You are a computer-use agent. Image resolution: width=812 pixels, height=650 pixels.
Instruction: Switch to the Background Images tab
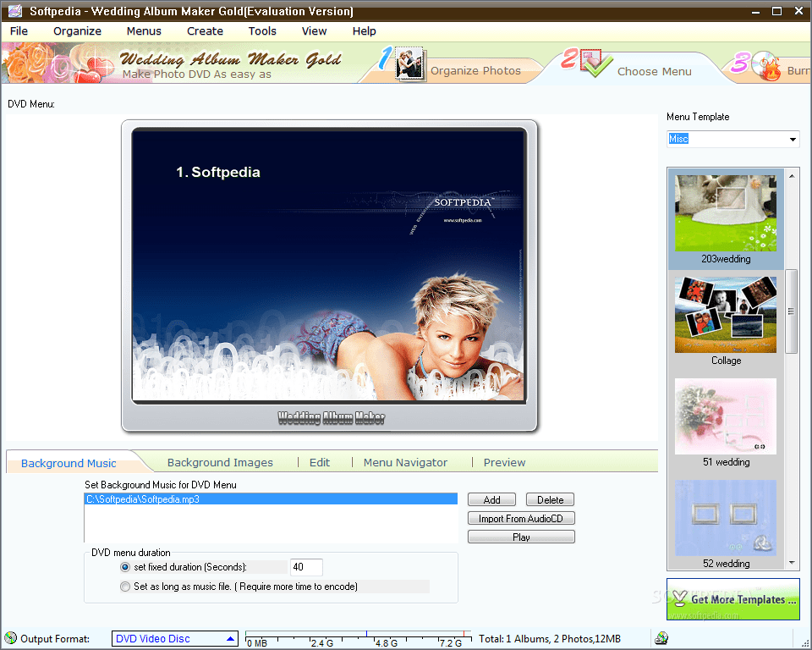pos(220,463)
